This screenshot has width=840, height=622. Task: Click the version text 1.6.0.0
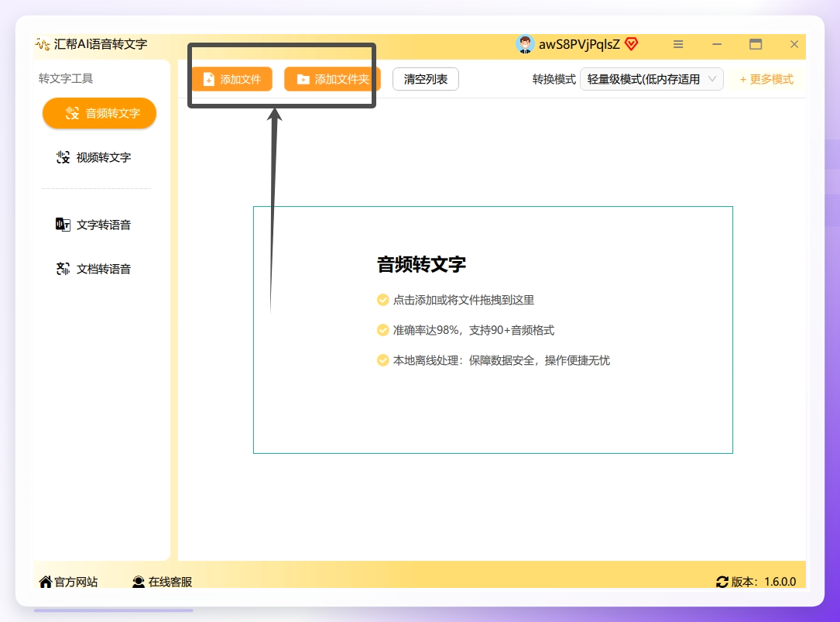[x=780, y=582]
